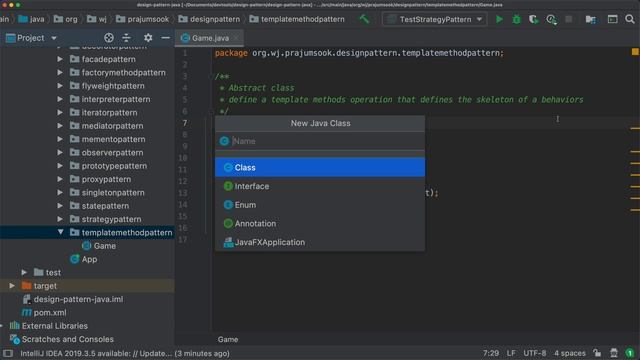This screenshot has height=360, width=640.
Task: Click the Game breadcrumb below the editor
Action: click(x=228, y=339)
